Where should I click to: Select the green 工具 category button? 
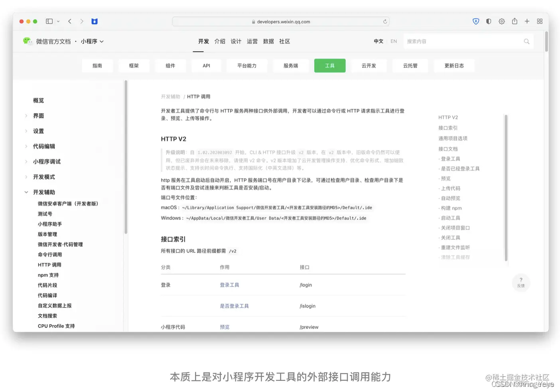coord(330,66)
